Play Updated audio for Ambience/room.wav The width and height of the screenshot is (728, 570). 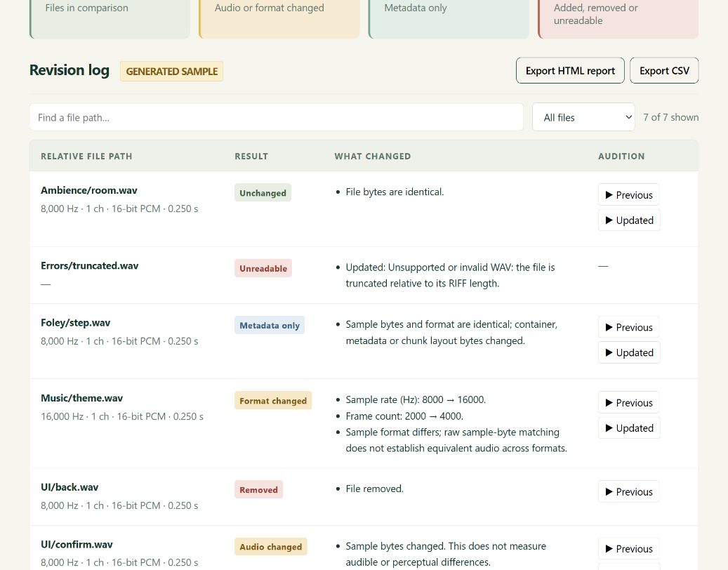629,220
